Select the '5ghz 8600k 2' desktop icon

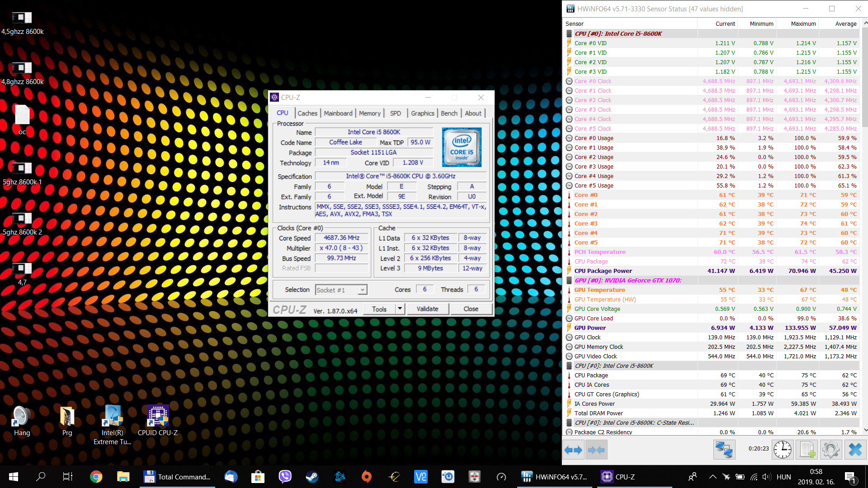pos(22,224)
